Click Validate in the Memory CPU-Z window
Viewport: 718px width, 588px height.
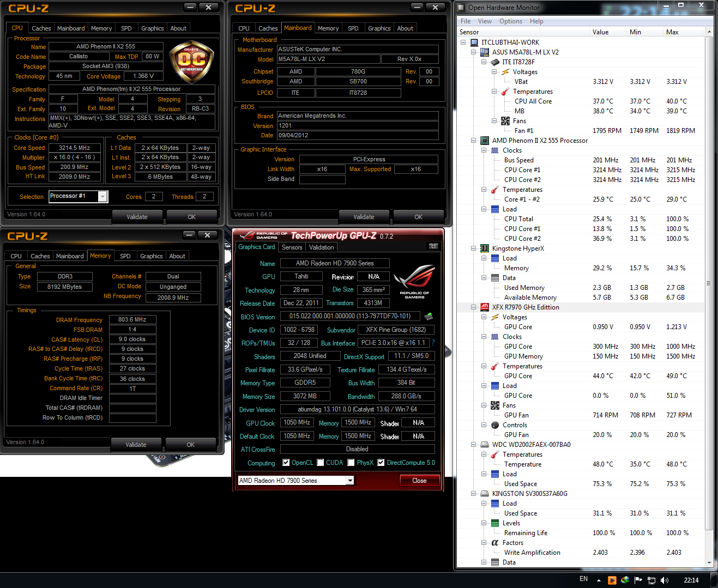(x=136, y=445)
